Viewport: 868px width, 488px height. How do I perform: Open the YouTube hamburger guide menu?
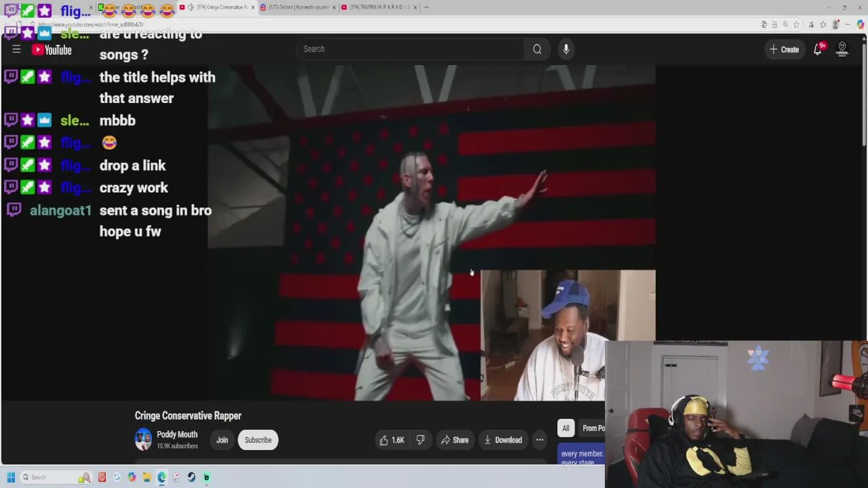pyautogui.click(x=16, y=49)
